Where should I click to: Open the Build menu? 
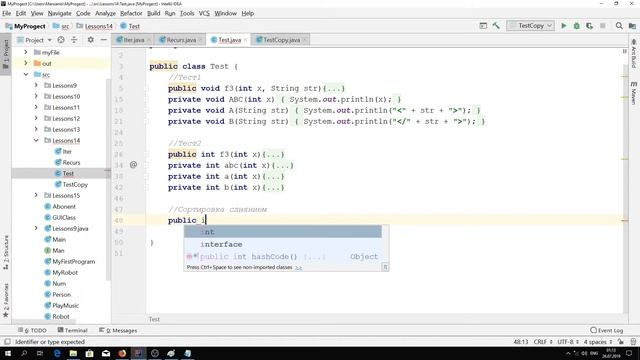153,13
